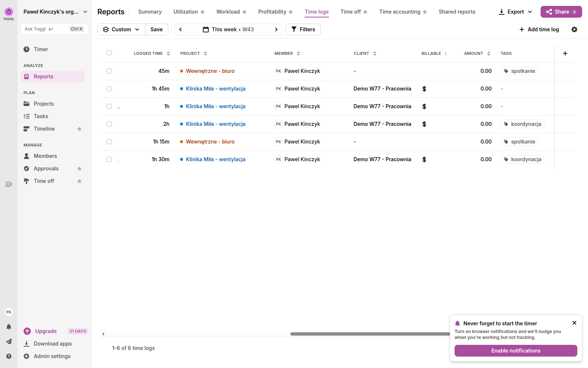The height and width of the screenshot is (368, 588).
Task: Close the notification reminder popup
Action: coord(574,323)
